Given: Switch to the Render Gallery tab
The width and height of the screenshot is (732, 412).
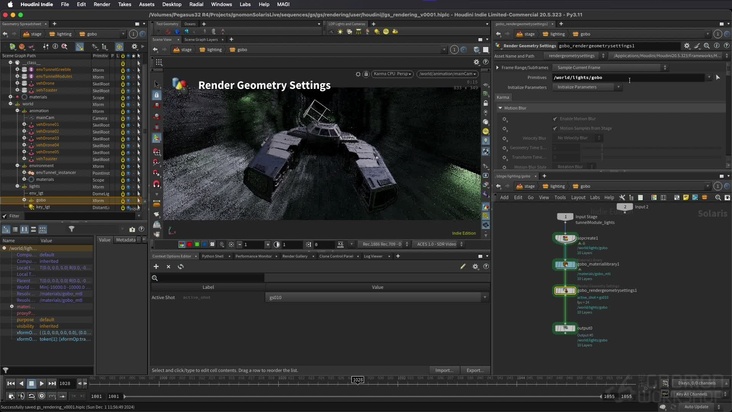Looking at the screenshot, I should tap(295, 256).
